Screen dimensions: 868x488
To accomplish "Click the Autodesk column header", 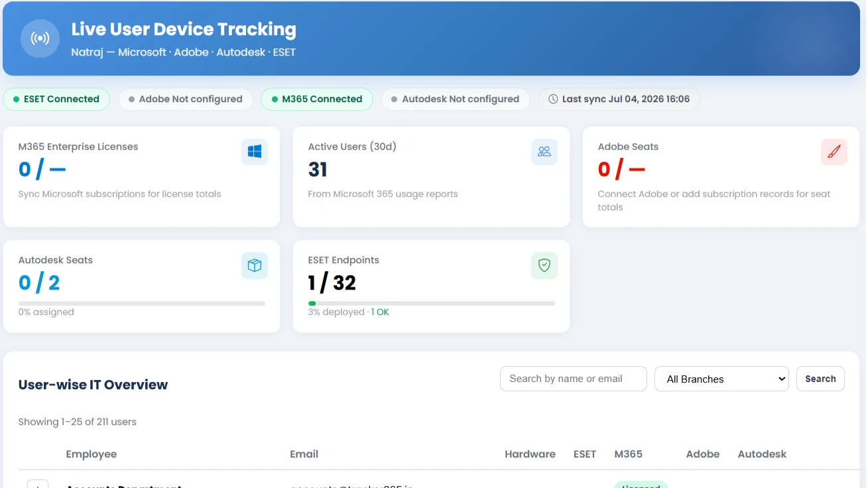I will coord(763,454).
